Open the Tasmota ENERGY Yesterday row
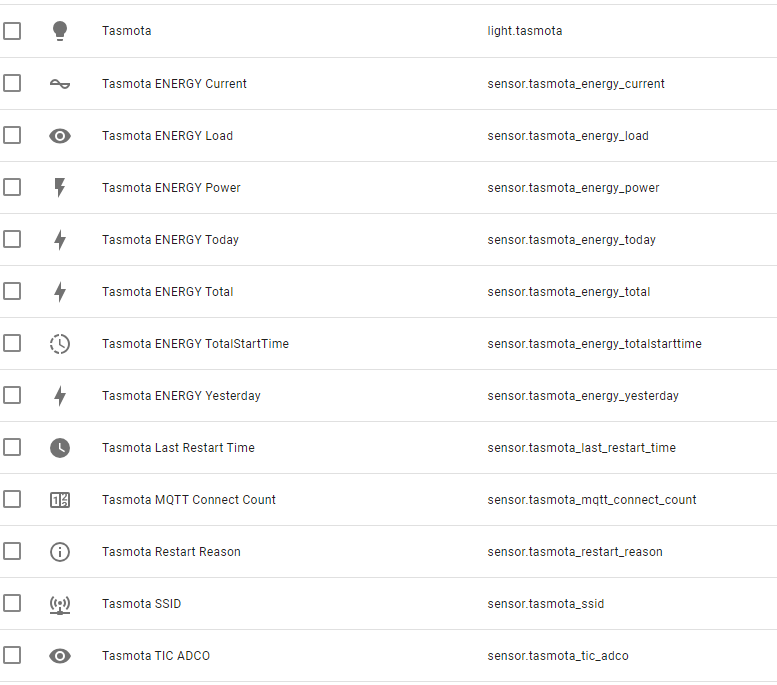This screenshot has height=685, width=777. point(388,396)
